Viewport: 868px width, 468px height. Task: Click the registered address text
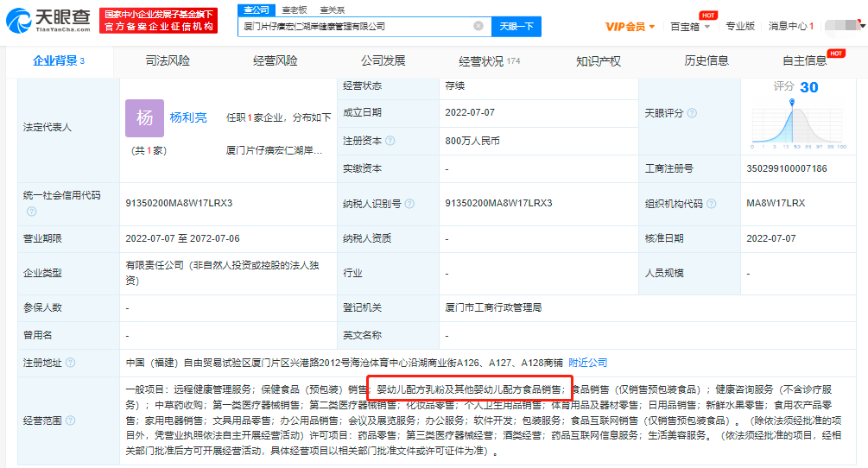click(x=345, y=363)
